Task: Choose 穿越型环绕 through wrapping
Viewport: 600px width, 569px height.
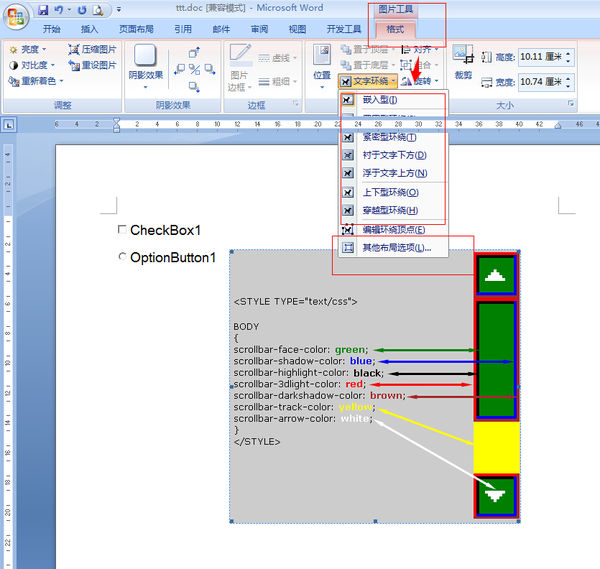Action: 394,210
